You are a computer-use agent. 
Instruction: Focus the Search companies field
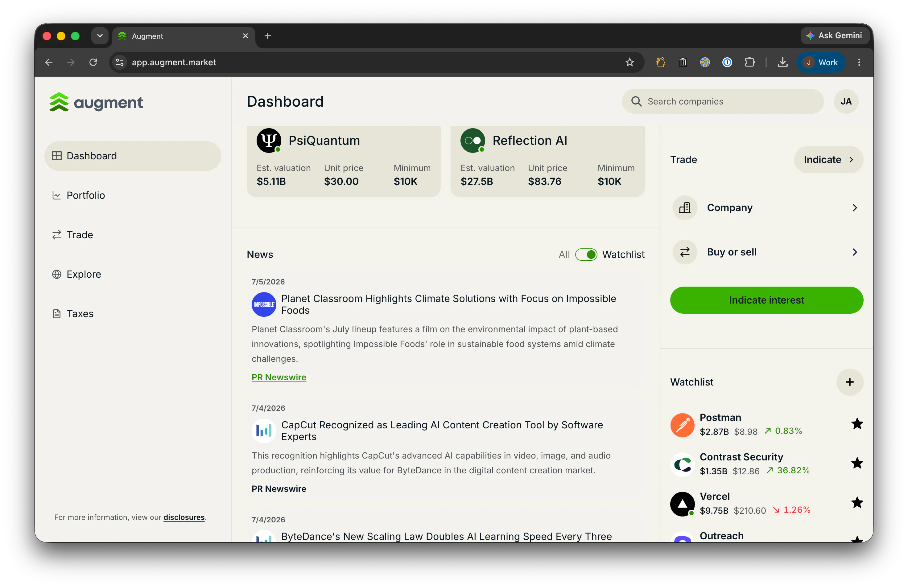[x=723, y=101]
